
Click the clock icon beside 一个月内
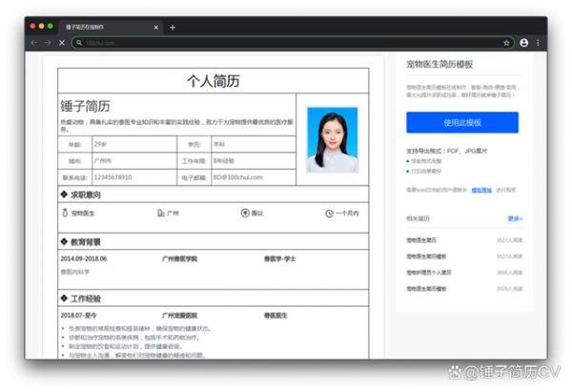pyautogui.click(x=328, y=214)
